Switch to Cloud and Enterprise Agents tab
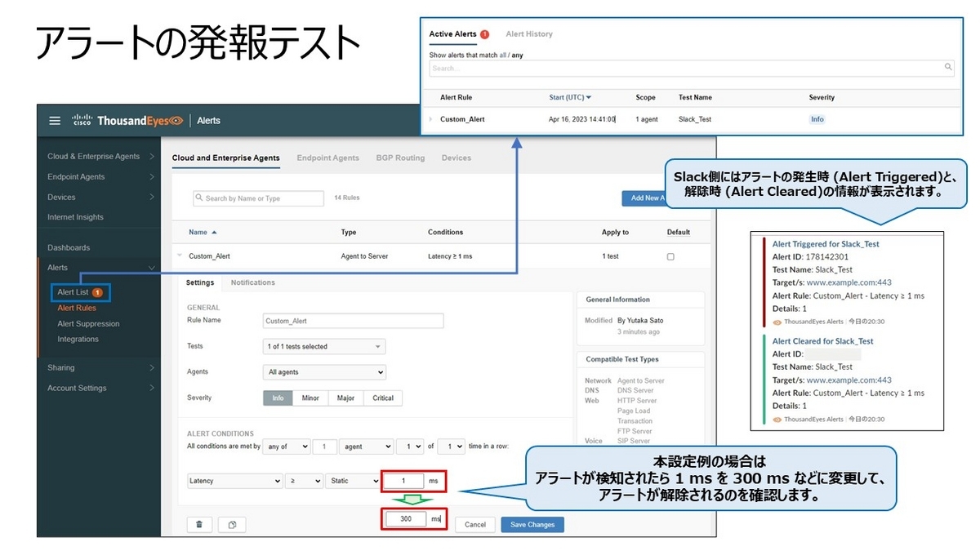Screen dimensions: 980x551 226,158
